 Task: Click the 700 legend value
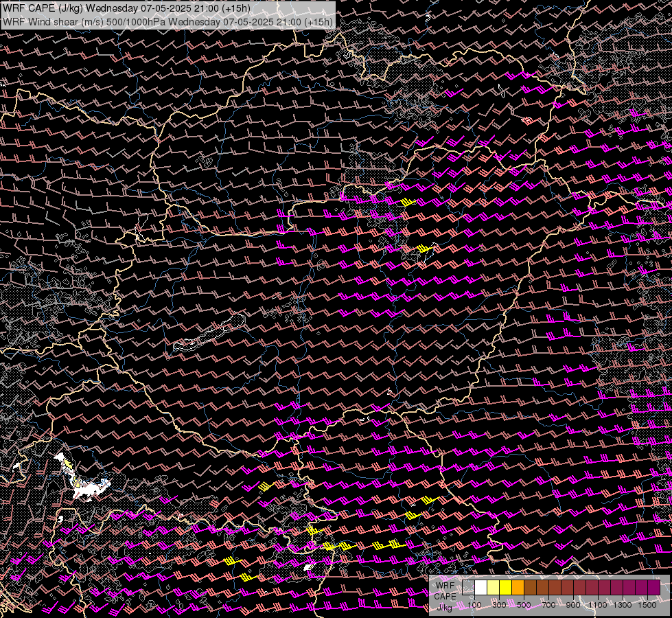[x=548, y=605]
